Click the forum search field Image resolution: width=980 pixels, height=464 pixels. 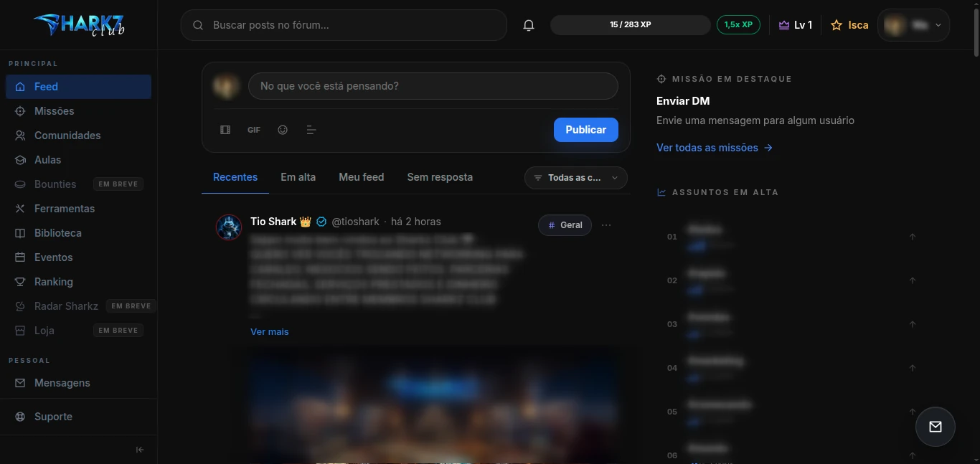pyautogui.click(x=344, y=25)
